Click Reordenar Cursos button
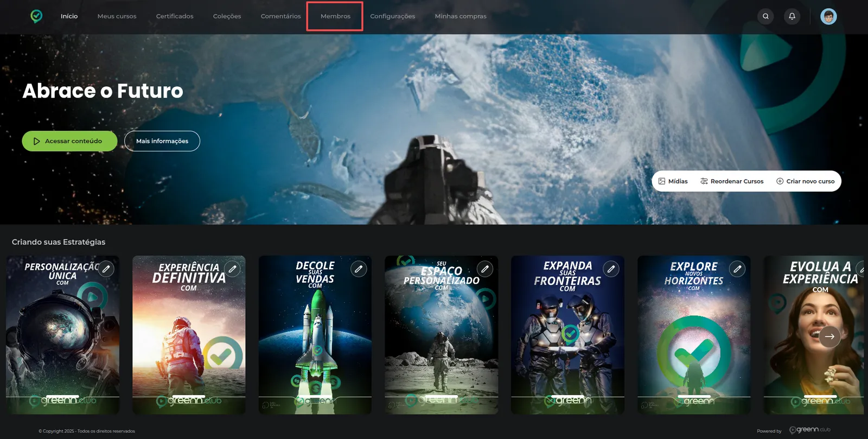This screenshot has height=439, width=868. pos(732,181)
